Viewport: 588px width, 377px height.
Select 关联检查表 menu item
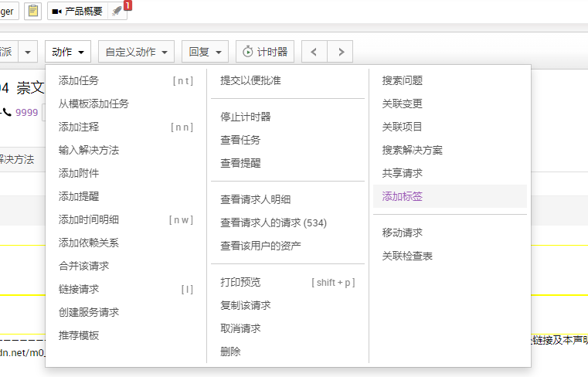[x=407, y=256]
